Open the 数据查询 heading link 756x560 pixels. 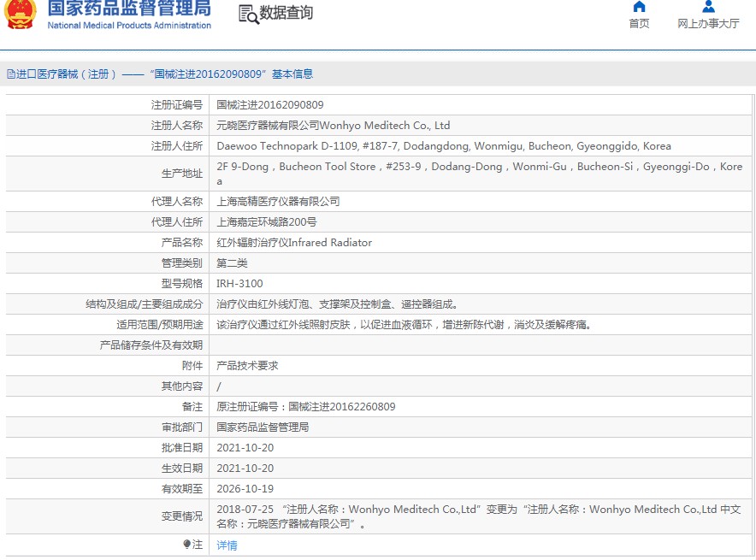pyautogui.click(x=286, y=13)
